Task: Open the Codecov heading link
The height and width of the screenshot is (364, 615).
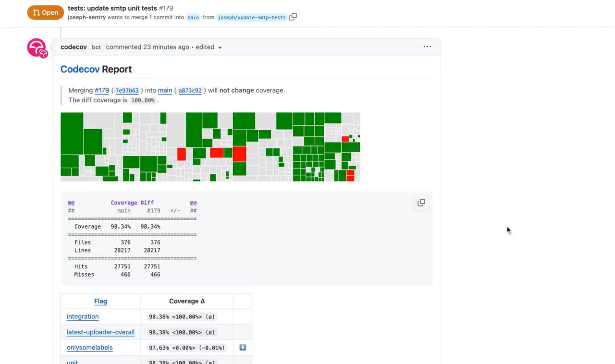Action: tap(80, 69)
